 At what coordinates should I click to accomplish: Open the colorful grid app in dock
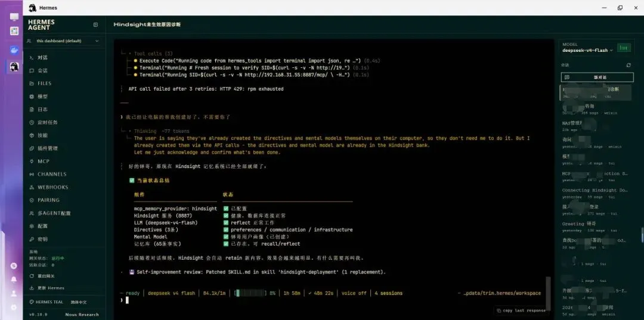14,31
